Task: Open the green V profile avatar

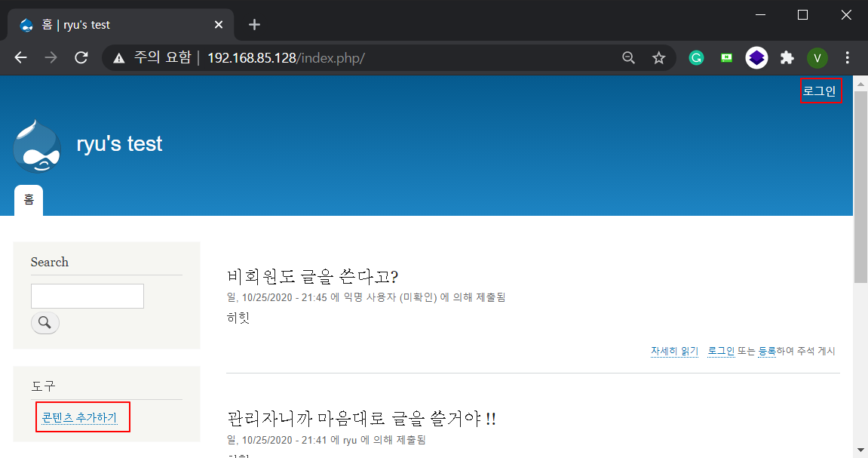Action: pyautogui.click(x=817, y=57)
